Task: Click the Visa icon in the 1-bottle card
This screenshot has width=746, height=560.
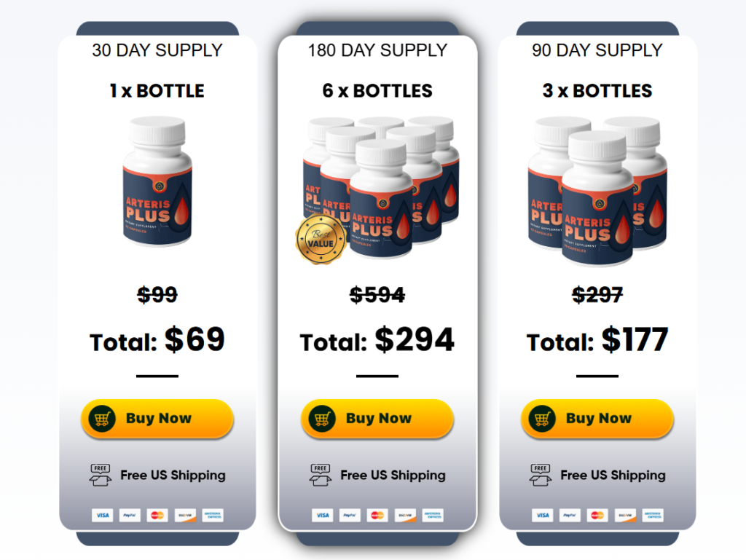Action: pos(103,516)
